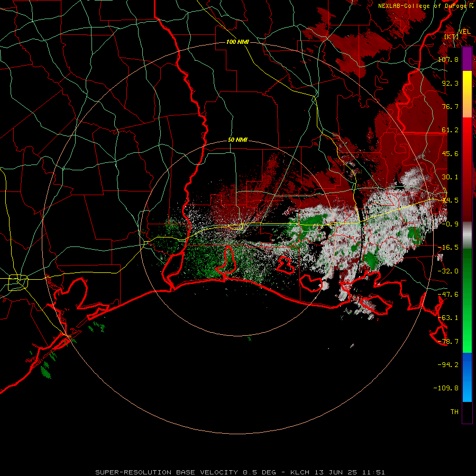Click the purple segment of the color bar

tap(467, 59)
